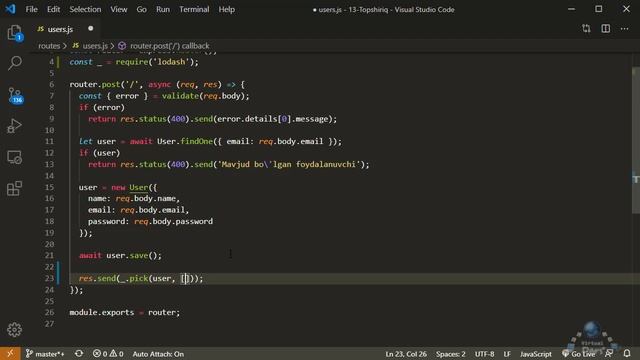Open the Help menu
The image size is (640, 360).
point(227,9)
